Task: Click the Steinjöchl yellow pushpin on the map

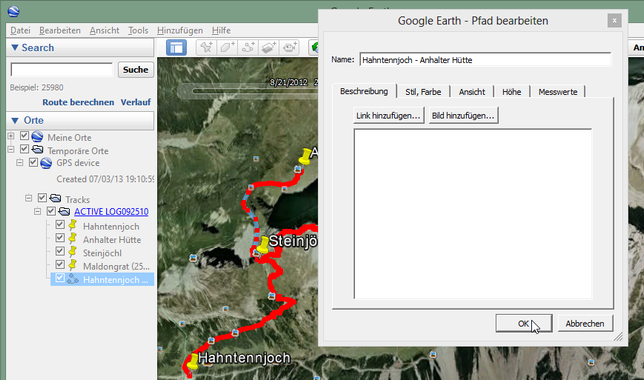Action: (262, 244)
